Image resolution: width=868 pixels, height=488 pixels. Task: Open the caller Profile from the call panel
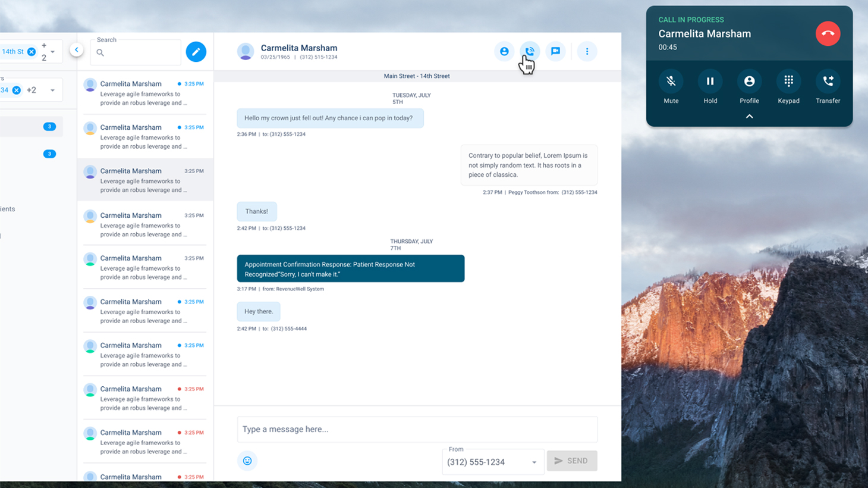[x=749, y=82]
